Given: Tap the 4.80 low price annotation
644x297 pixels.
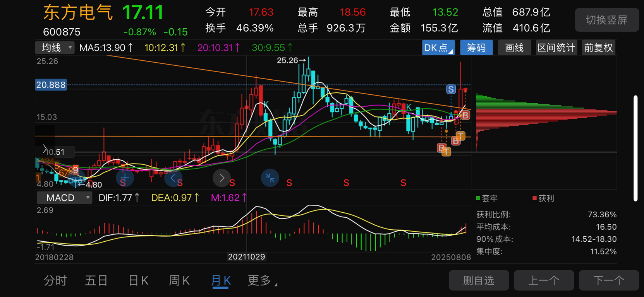Looking at the screenshot, I should [90, 185].
